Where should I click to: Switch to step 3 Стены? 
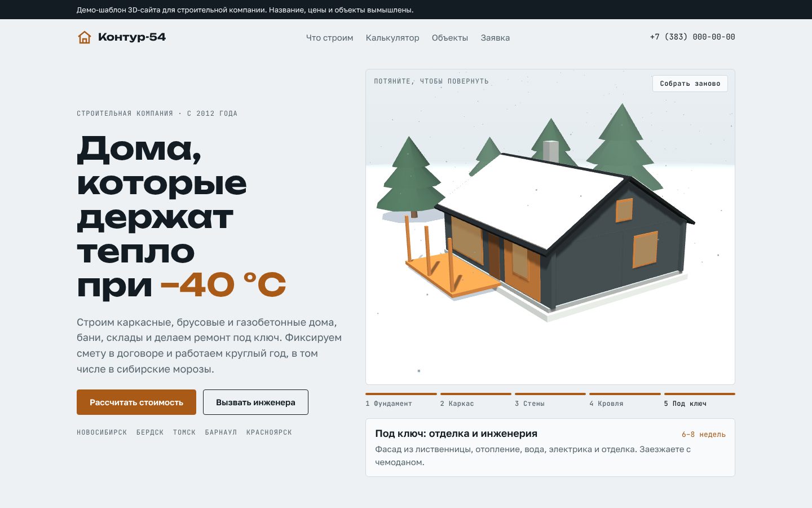550,400
